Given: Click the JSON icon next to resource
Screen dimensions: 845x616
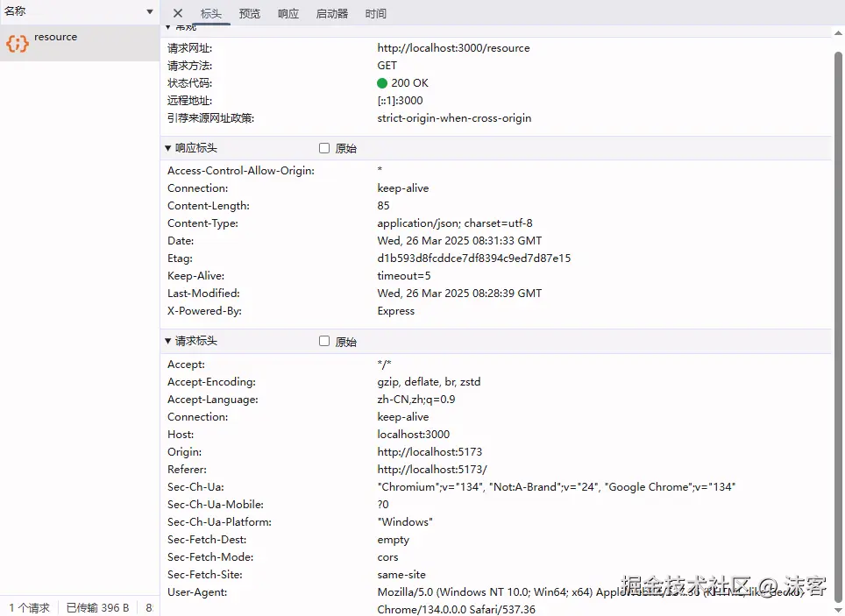Looking at the screenshot, I should tap(18, 43).
